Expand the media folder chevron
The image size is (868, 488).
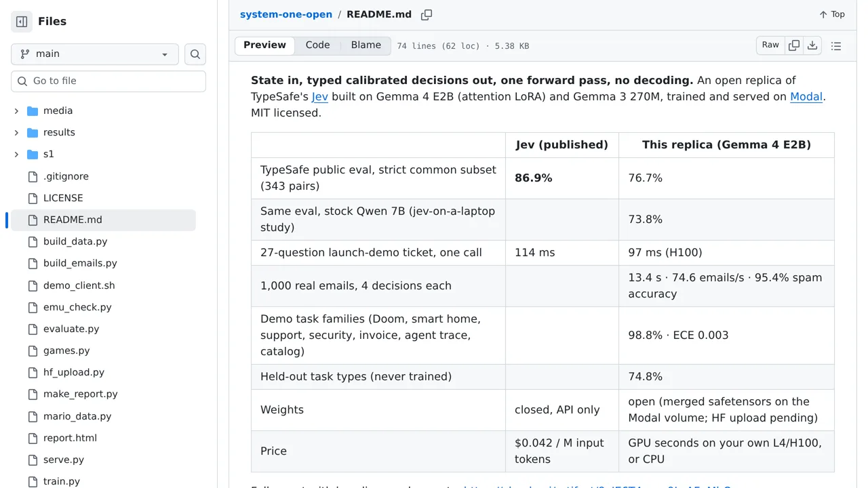[x=16, y=110]
